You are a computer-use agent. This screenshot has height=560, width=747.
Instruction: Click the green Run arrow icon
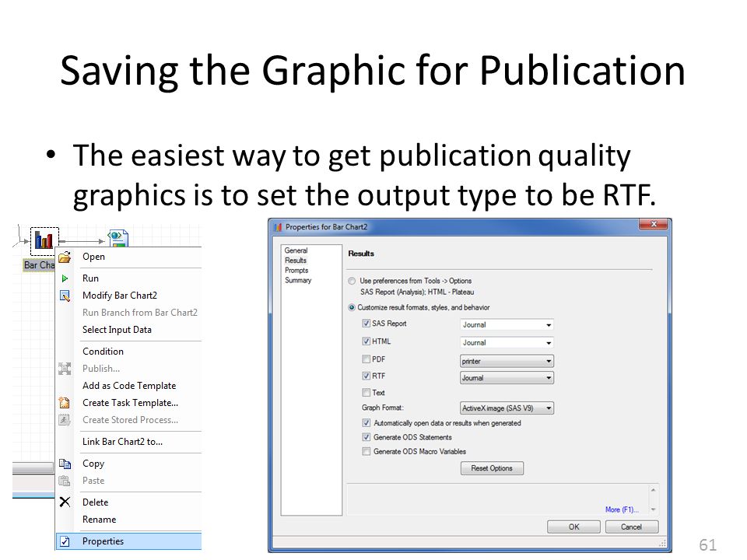tap(65, 278)
